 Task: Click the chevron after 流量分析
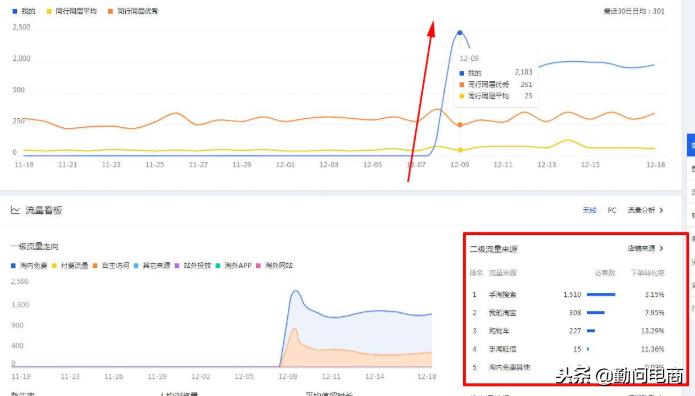coord(661,210)
